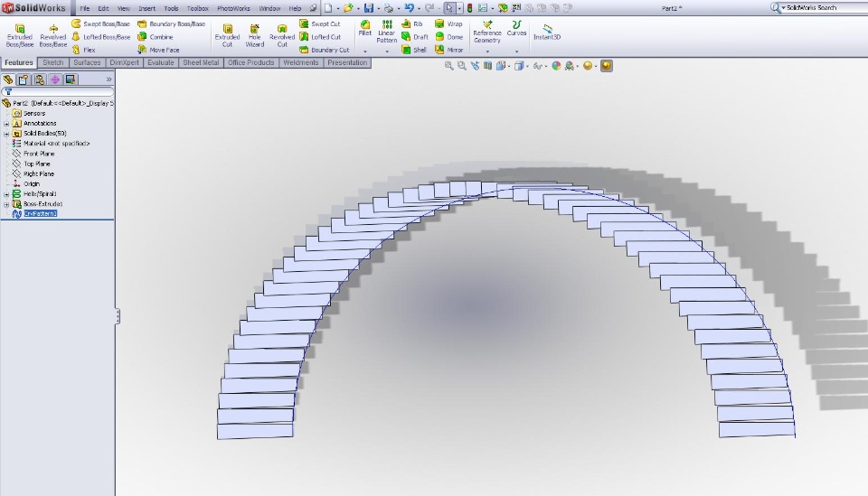The image size is (868, 496).
Task: Choose the Lofted Cut feature
Action: [x=320, y=36]
